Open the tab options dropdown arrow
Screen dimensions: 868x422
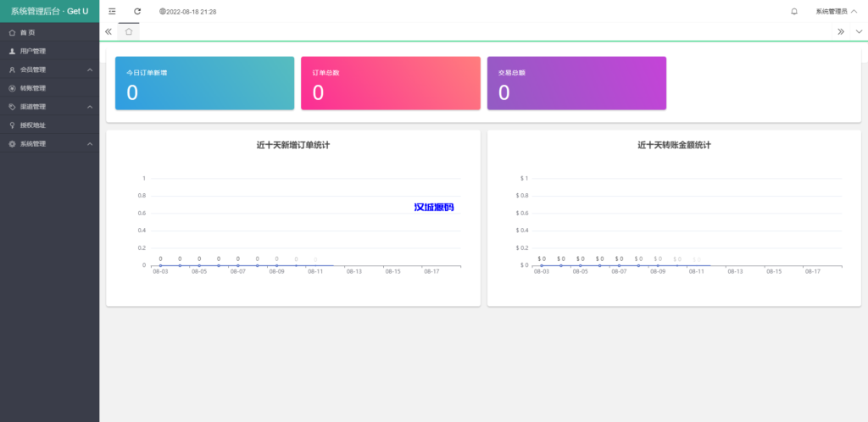click(x=859, y=31)
